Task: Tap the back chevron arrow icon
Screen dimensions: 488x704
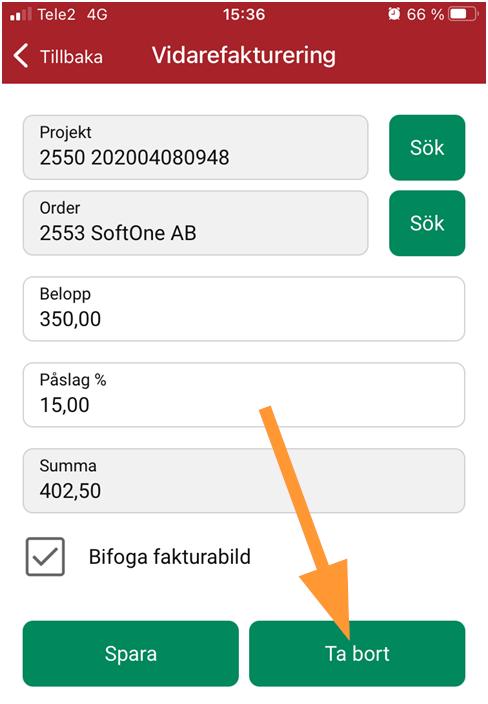Action: [21, 56]
